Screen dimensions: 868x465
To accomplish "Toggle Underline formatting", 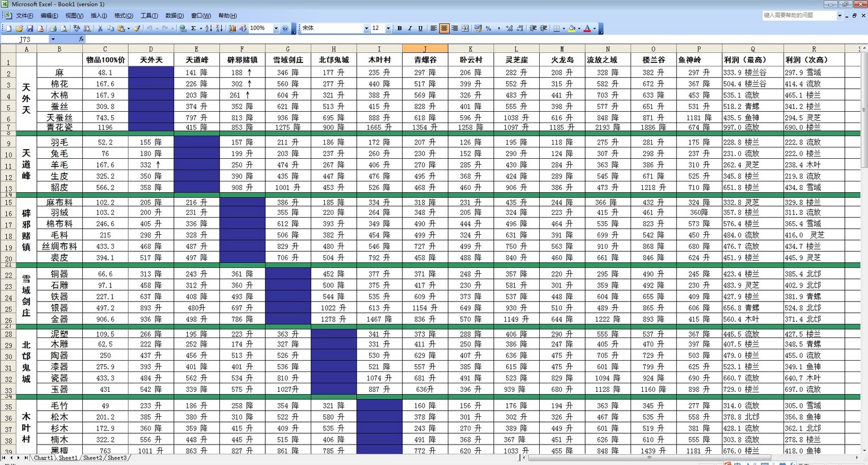I will point(420,28).
